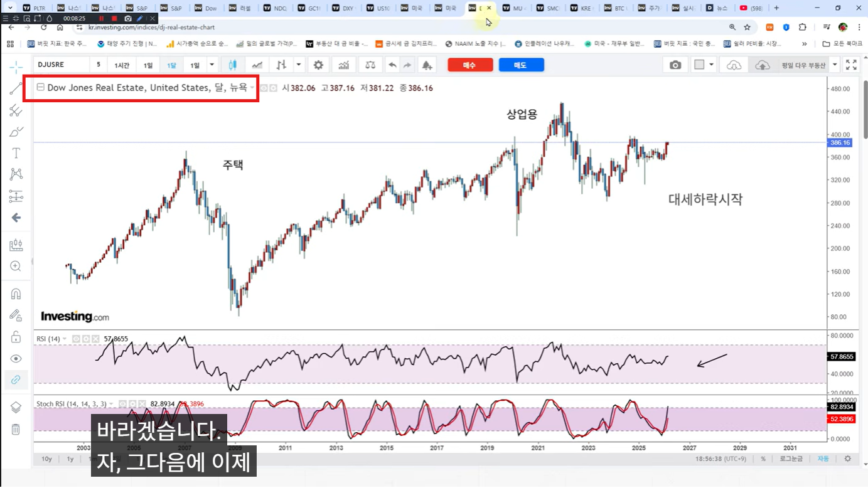Click the red 매수 button
This screenshot has width=868, height=488.
(469, 65)
